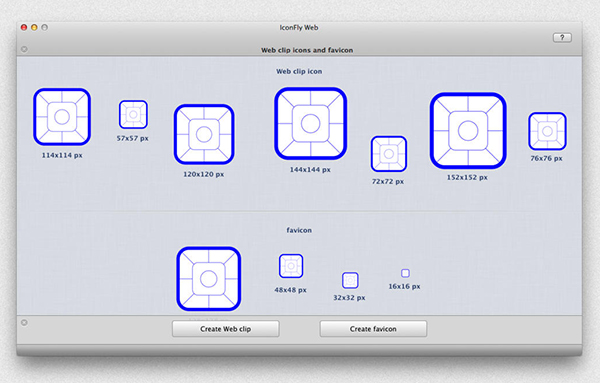Click the 'Web clip icons and favicon' title
This screenshot has height=383, width=600.
(x=307, y=50)
